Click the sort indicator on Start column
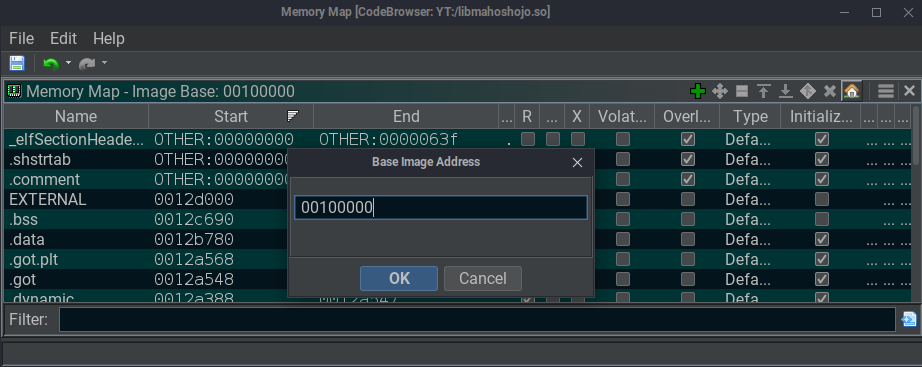 (x=293, y=116)
